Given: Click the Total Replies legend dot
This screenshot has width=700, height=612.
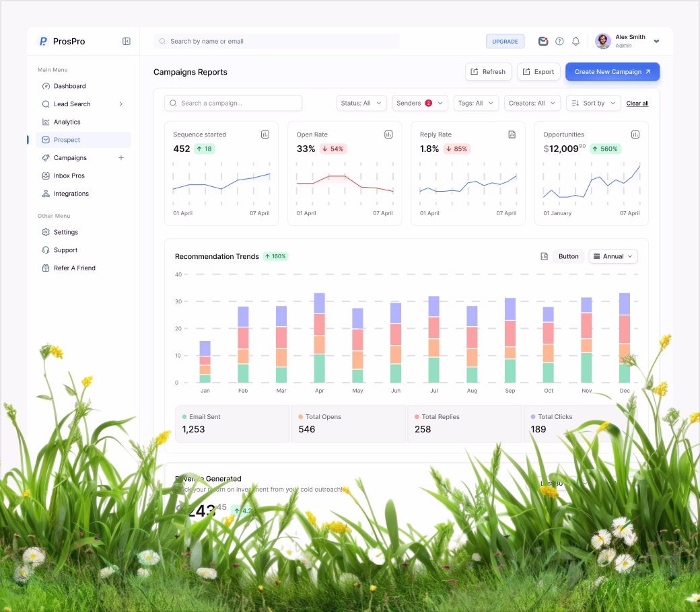Looking at the screenshot, I should click(x=417, y=416).
